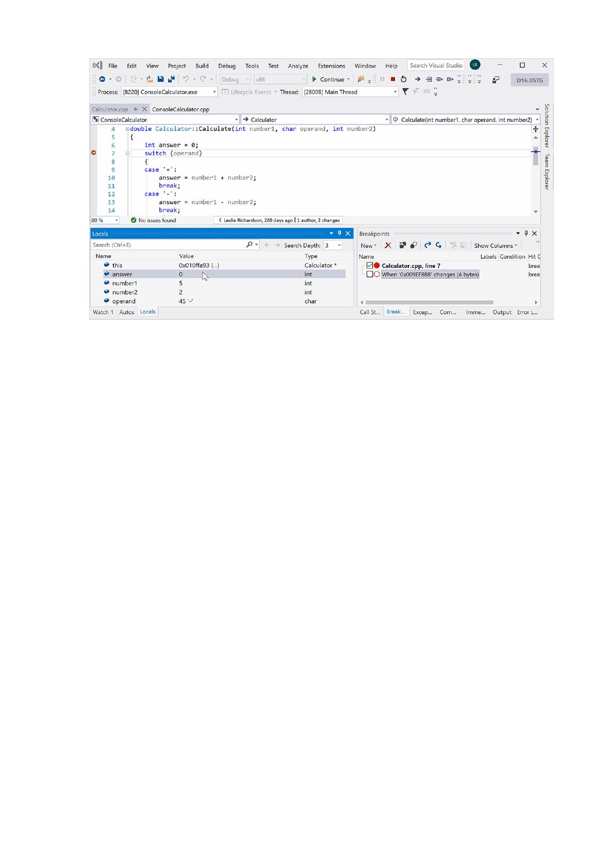614x868 pixels.
Task: Open the Debug menu
Action: click(x=227, y=66)
